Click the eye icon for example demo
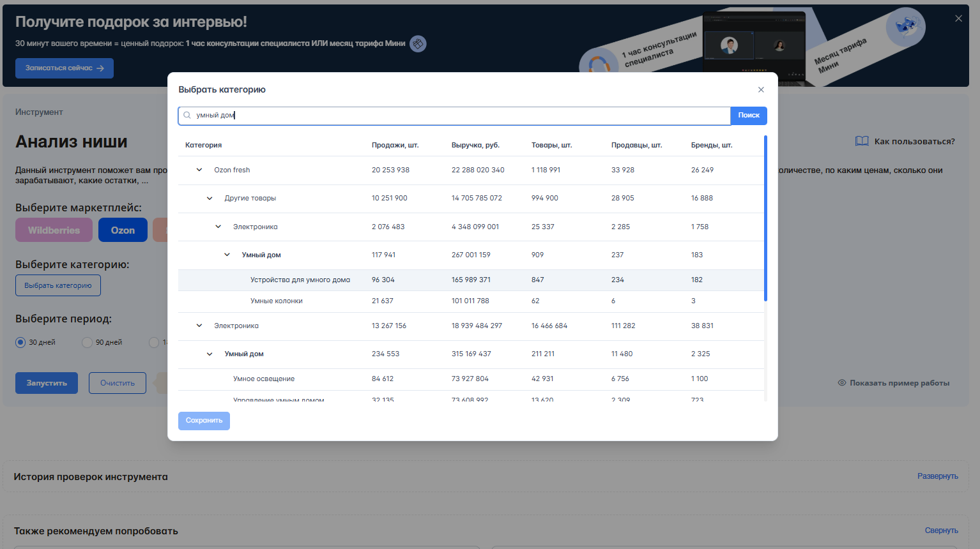 coord(842,383)
